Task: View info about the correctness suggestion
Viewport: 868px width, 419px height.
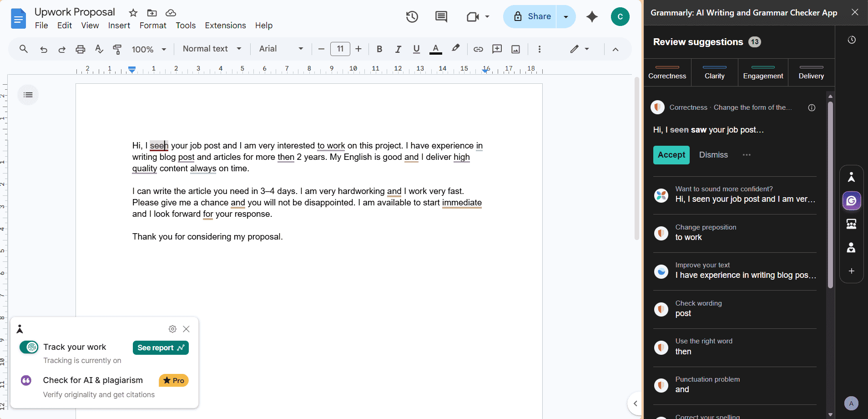Action: click(x=812, y=108)
